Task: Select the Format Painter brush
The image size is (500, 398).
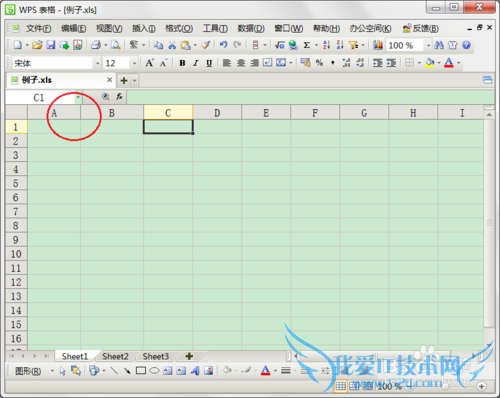Action: (206, 45)
